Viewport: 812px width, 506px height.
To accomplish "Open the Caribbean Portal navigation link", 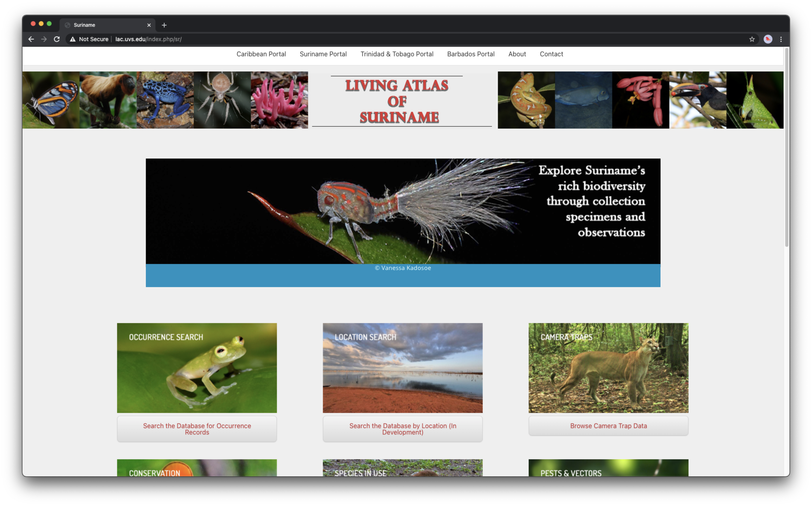I will [261, 54].
